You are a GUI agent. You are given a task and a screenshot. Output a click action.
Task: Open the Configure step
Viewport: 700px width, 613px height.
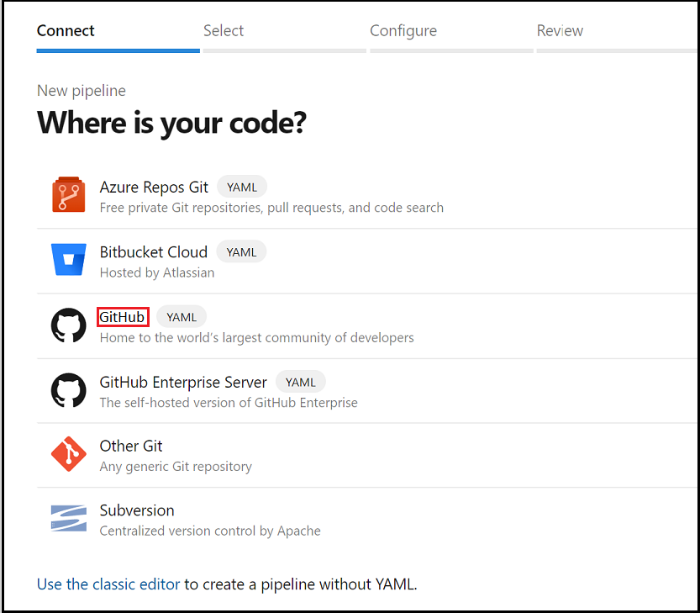pos(403,30)
